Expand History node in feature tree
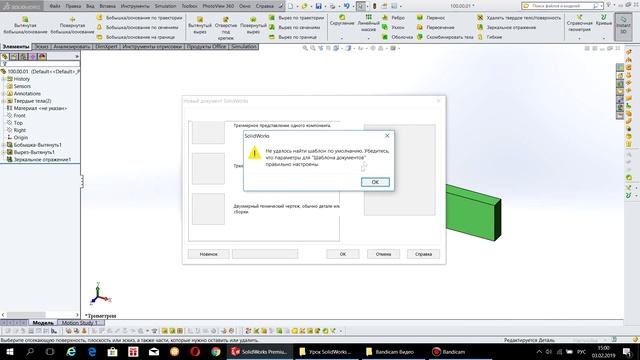This screenshot has height=360, width=640. [4, 79]
